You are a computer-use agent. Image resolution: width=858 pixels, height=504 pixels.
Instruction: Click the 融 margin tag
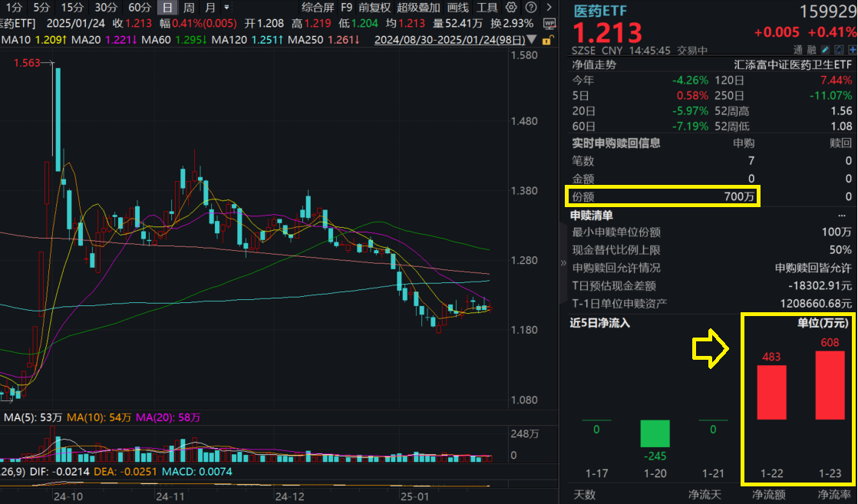click(x=811, y=51)
